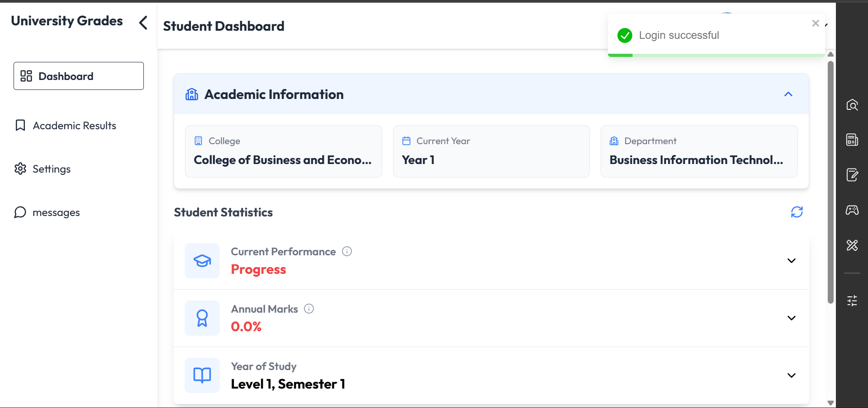The width and height of the screenshot is (868, 408).
Task: Open the game controller icon in right panel
Action: [x=852, y=210]
